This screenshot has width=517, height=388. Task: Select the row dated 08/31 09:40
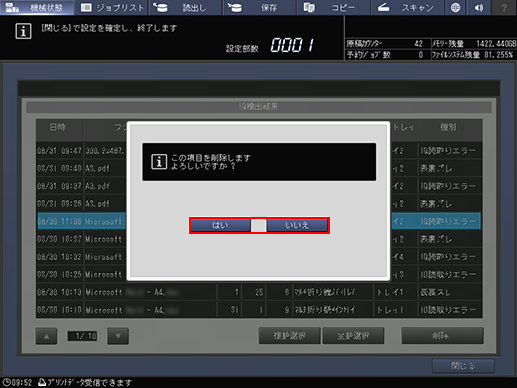[x=259, y=168]
